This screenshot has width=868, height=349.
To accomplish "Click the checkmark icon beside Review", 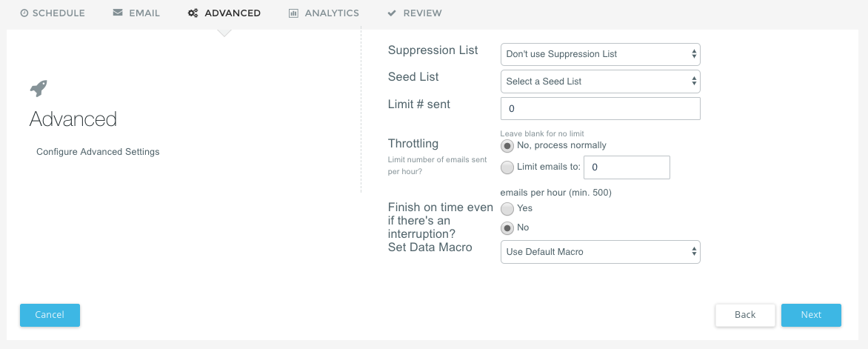I will pyautogui.click(x=392, y=13).
